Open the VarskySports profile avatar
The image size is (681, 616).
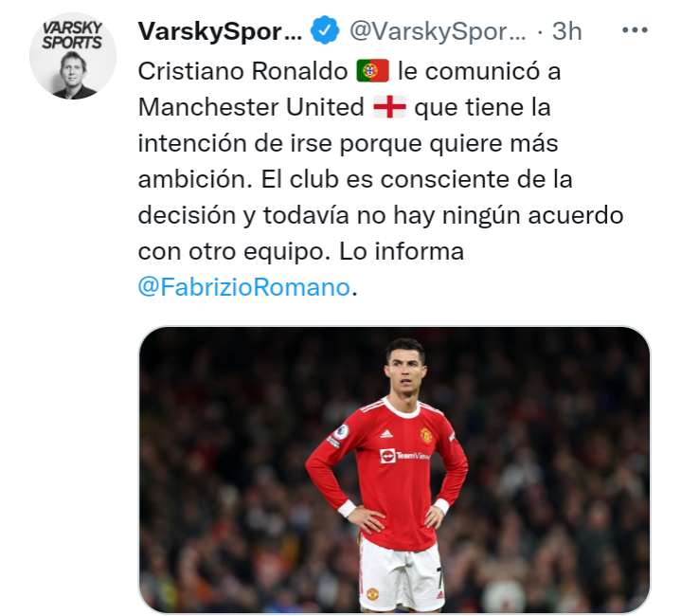73,56
